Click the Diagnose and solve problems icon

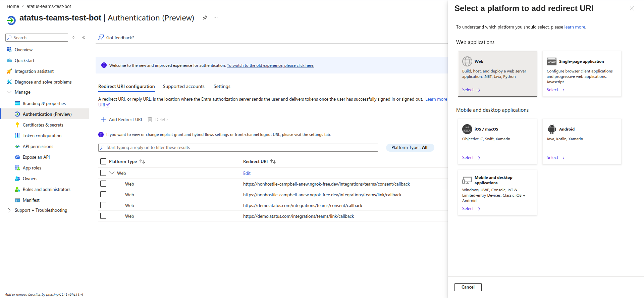tap(9, 82)
